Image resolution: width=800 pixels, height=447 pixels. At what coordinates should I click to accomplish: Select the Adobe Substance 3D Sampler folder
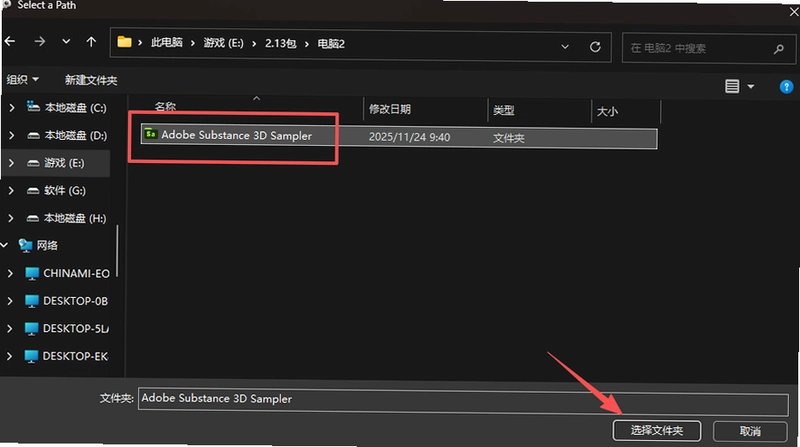pyautogui.click(x=399, y=137)
